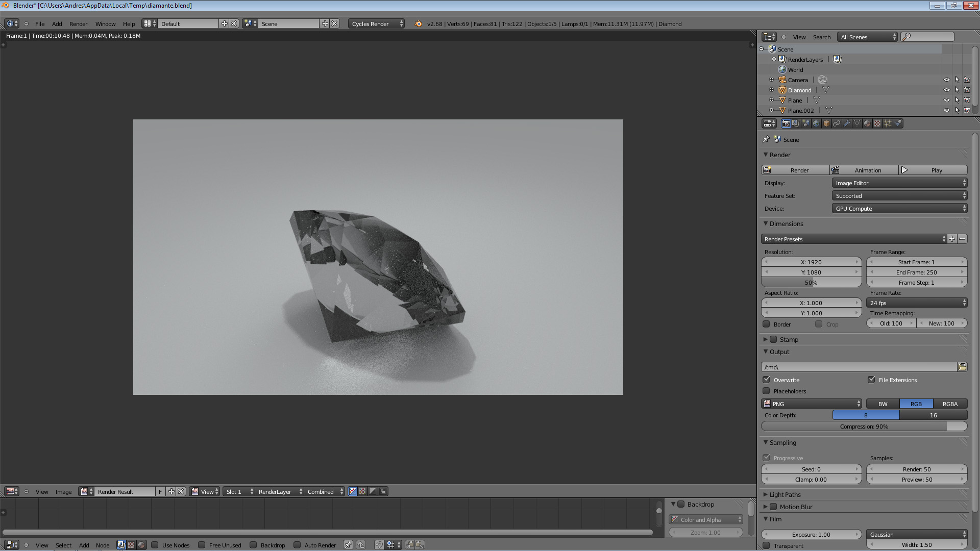Select the RGBA color mode button

pyautogui.click(x=950, y=404)
